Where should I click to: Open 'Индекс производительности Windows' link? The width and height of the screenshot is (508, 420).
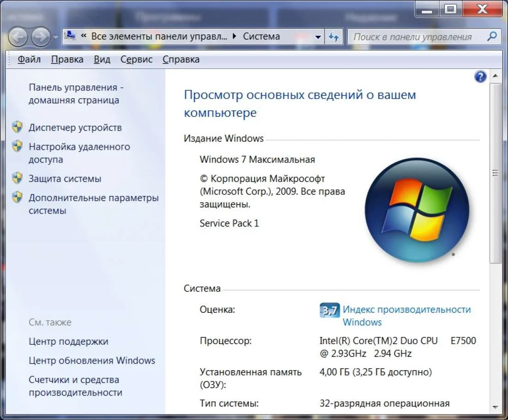(406, 316)
